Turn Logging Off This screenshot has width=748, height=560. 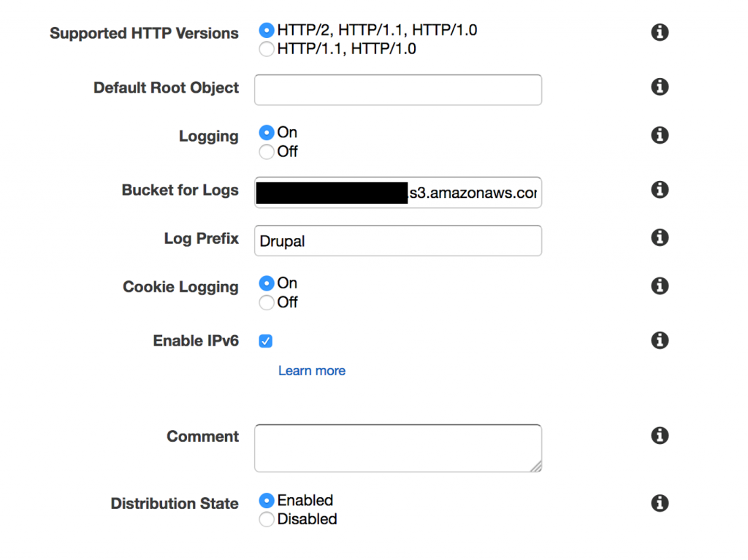[x=266, y=152]
